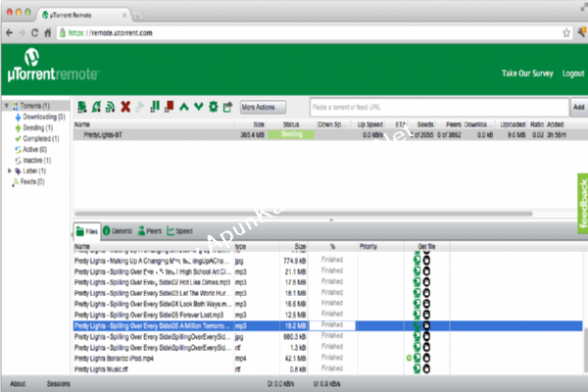
Task: Switch to the Speed tab
Action: coord(179,231)
